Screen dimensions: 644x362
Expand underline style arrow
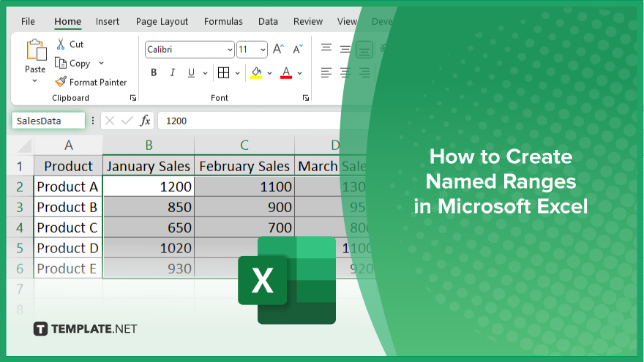pos(205,73)
